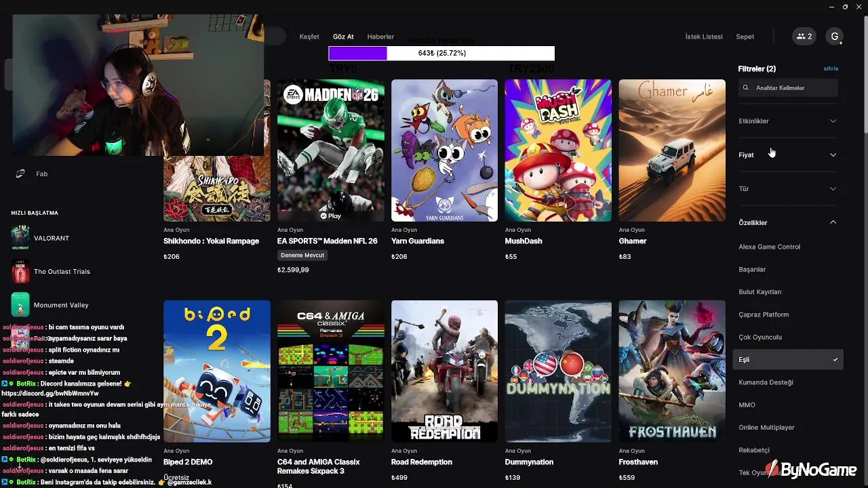
Task: Click the Fab sidebar icon
Action: 20,174
